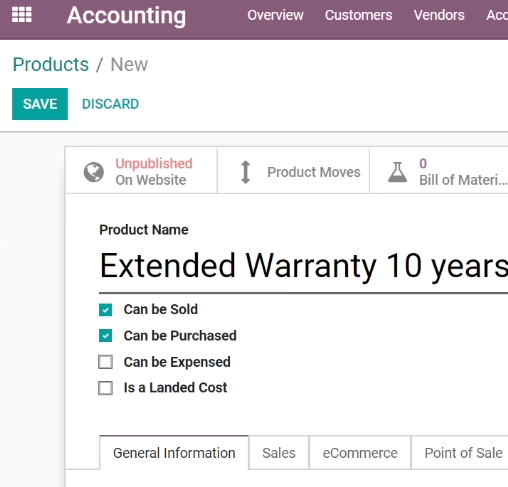
Task: Click the Bill of Materials flask icon
Action: click(397, 172)
